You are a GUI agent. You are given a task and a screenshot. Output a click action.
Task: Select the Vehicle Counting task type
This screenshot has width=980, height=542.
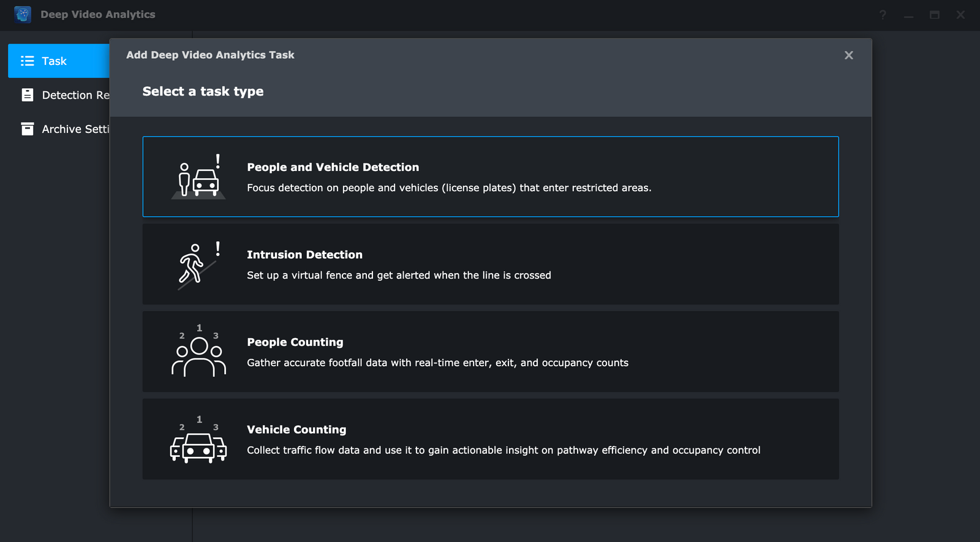490,439
